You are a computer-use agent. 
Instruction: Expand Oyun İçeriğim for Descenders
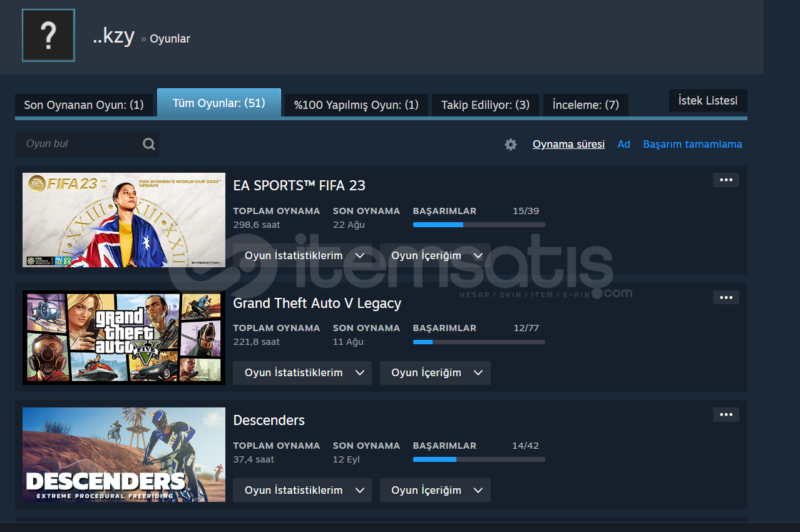[435, 490]
